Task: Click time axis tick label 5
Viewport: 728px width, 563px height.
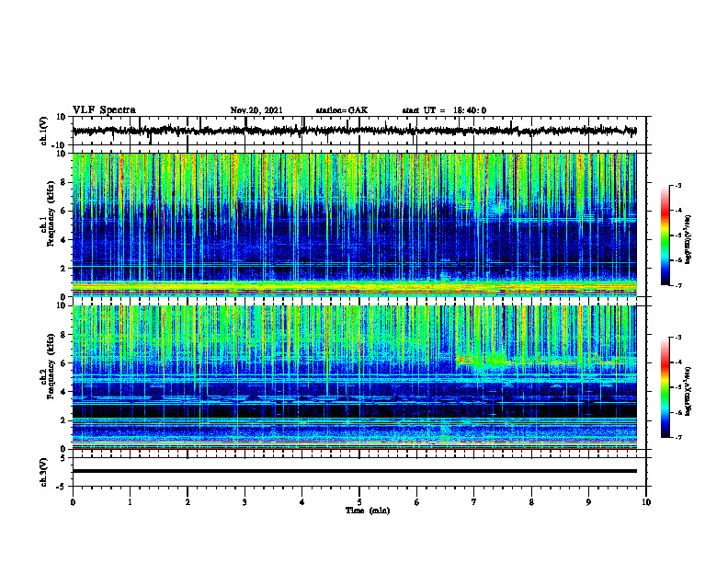Action: [x=359, y=502]
